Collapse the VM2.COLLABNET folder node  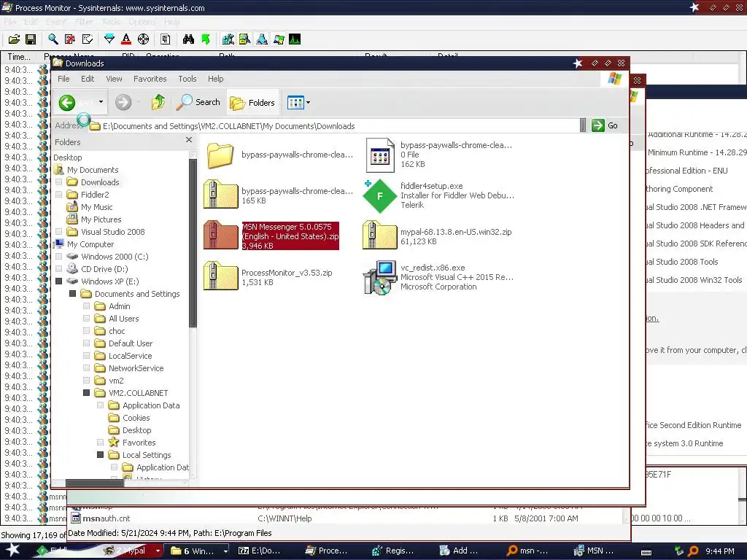(x=87, y=392)
